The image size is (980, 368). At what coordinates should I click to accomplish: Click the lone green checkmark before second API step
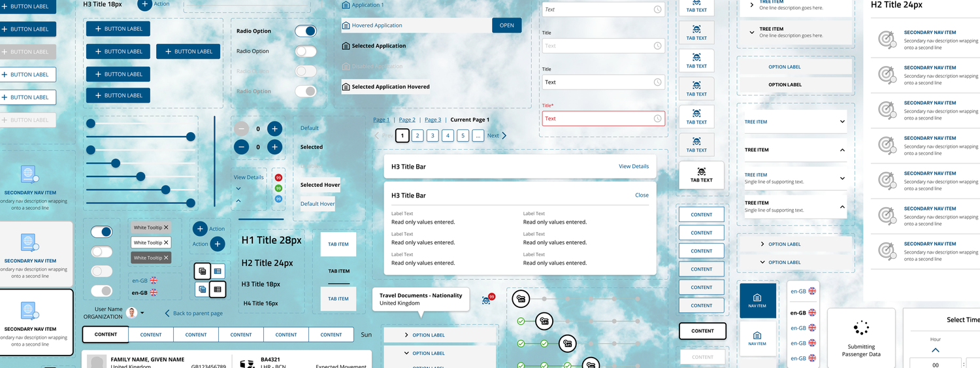[521, 321]
